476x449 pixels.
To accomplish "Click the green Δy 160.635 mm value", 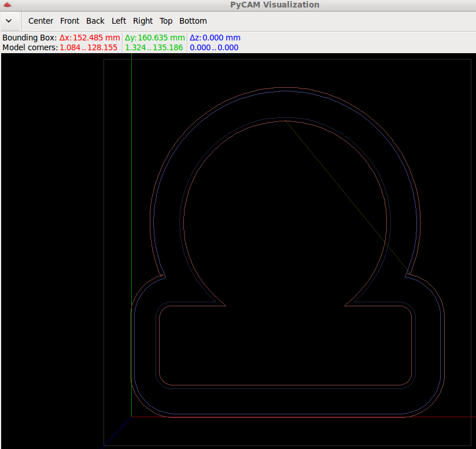I will (x=154, y=38).
